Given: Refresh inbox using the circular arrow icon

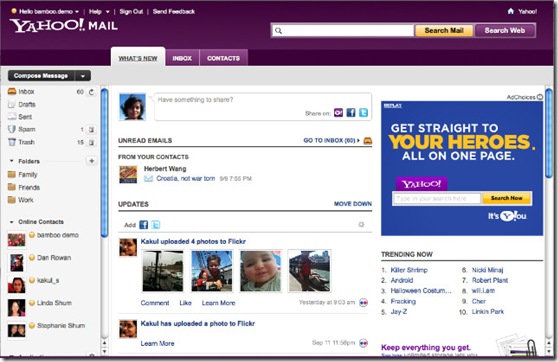Looking at the screenshot, I should pos(91,92).
